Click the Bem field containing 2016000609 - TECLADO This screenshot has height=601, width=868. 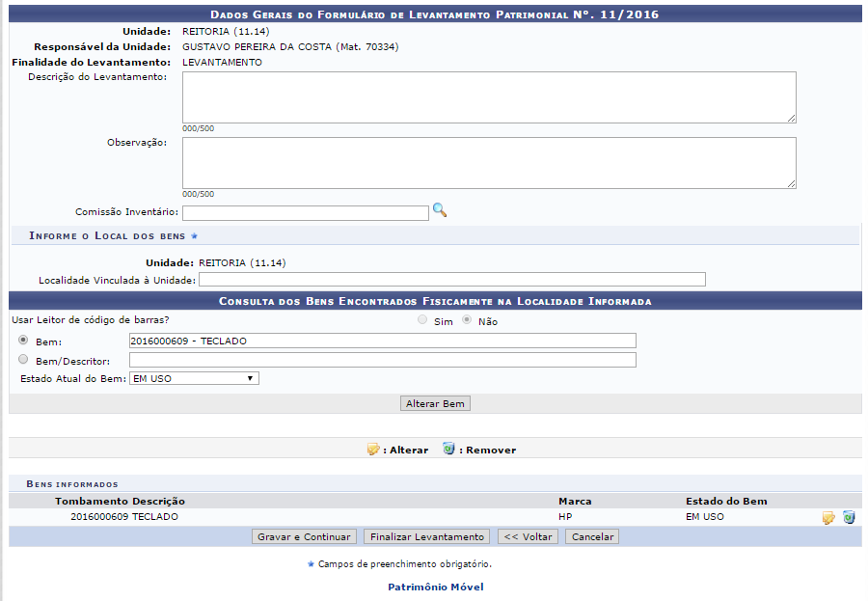382,341
